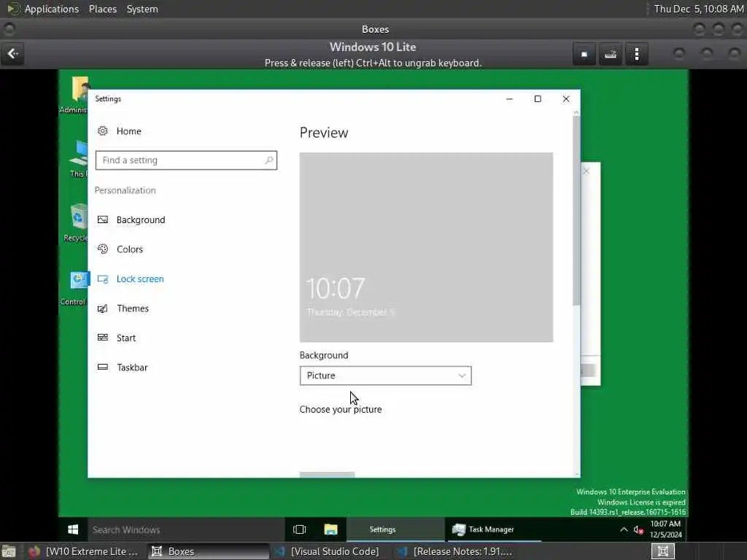This screenshot has height=560, width=747.
Task: Minimize the Settings window
Action: point(509,98)
